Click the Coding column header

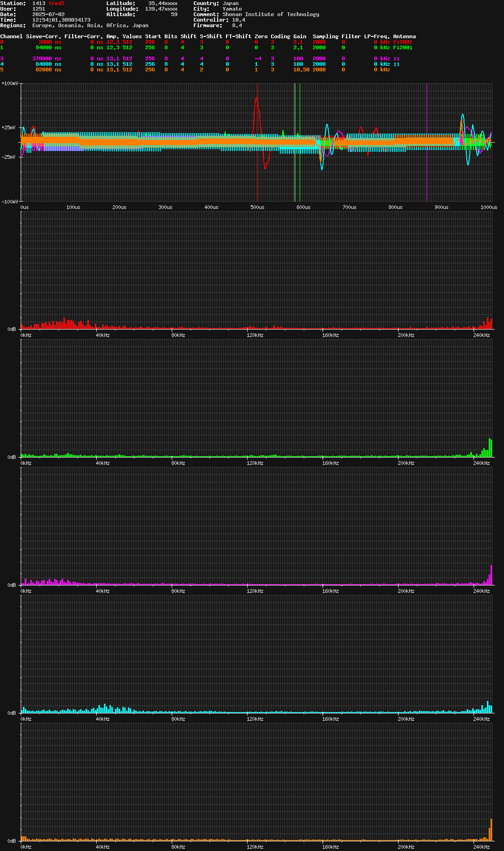(280, 36)
